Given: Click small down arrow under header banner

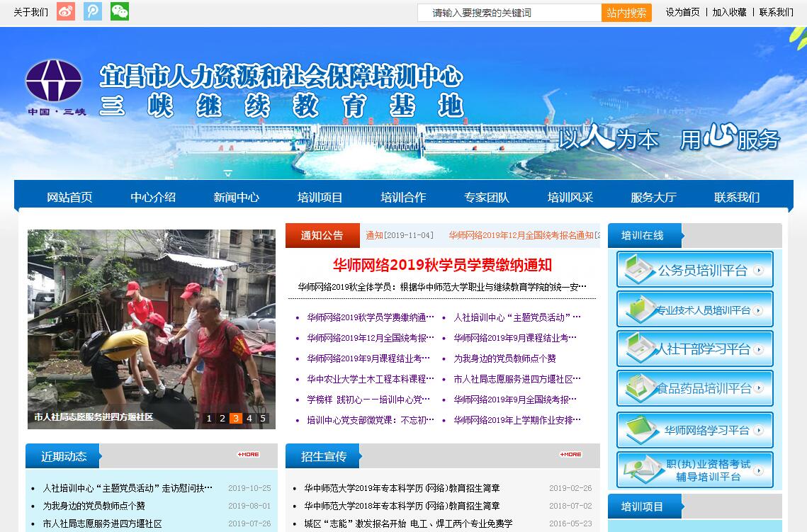Looking at the screenshot, I should (x=227, y=173).
